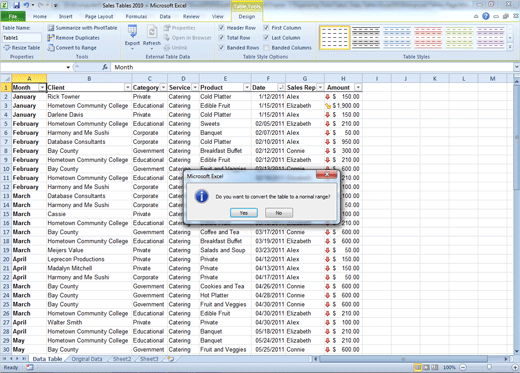Toggle First Column checkbox
The width and height of the screenshot is (520, 373).
(266, 28)
